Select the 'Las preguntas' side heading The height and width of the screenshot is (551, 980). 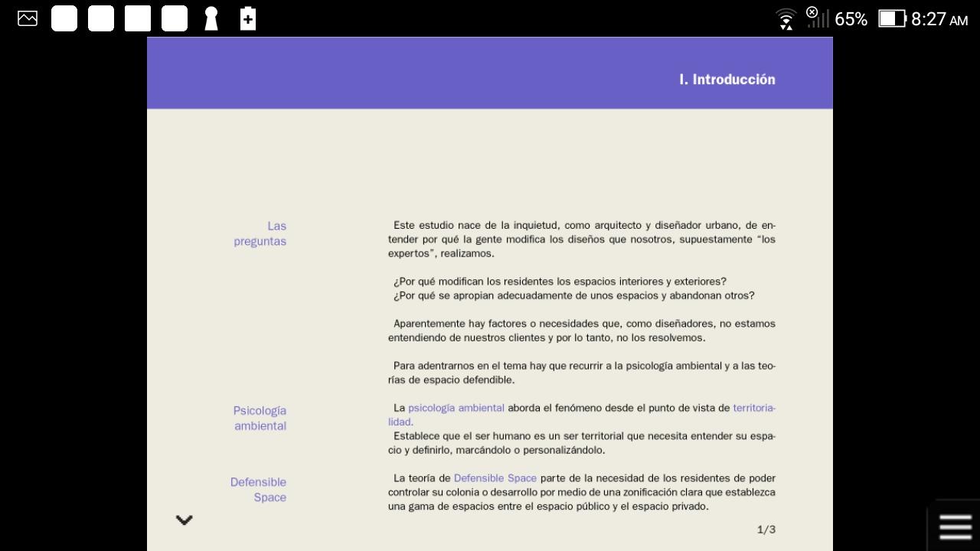(260, 233)
